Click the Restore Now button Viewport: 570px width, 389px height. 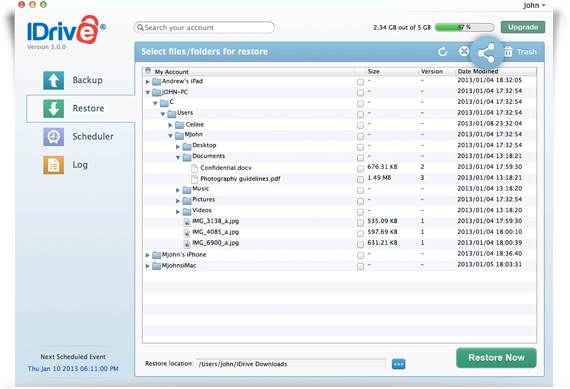pyautogui.click(x=496, y=358)
